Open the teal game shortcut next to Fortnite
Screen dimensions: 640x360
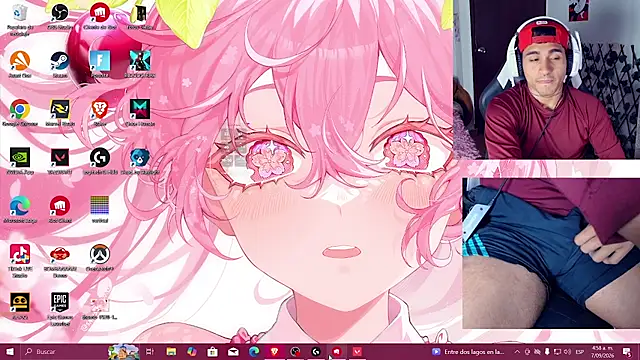tap(140, 64)
